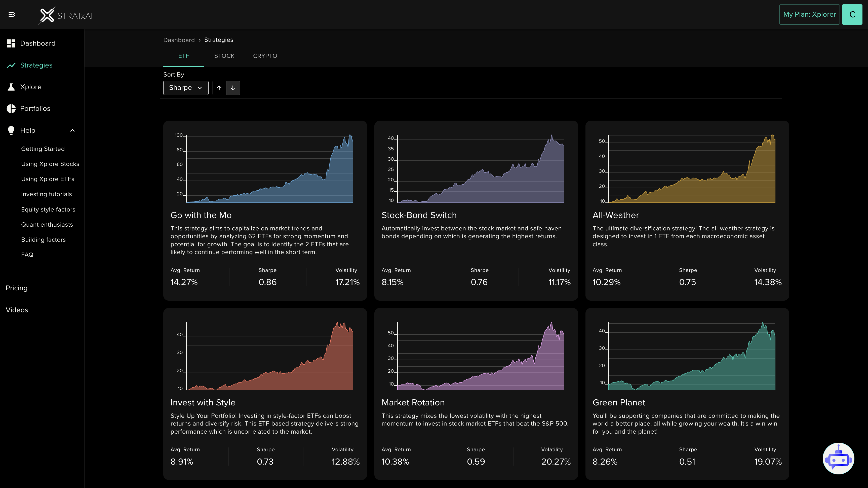The width and height of the screenshot is (868, 488).
Task: Open the user avatar C
Action: click(852, 15)
